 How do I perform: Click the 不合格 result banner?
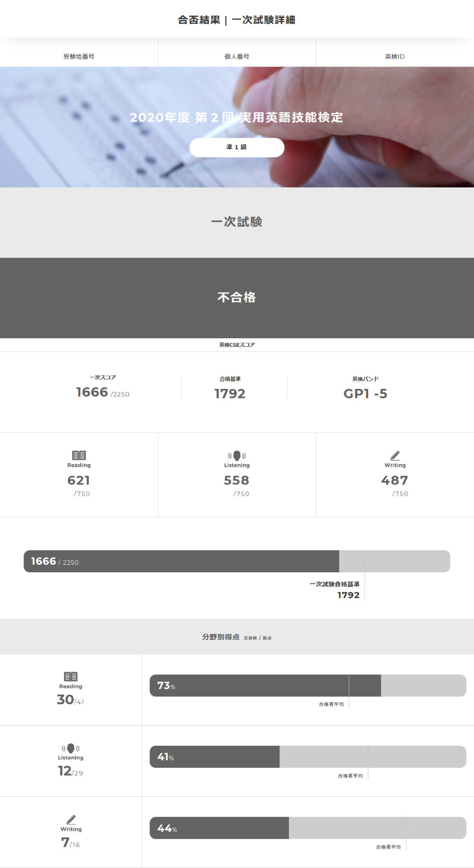236,298
